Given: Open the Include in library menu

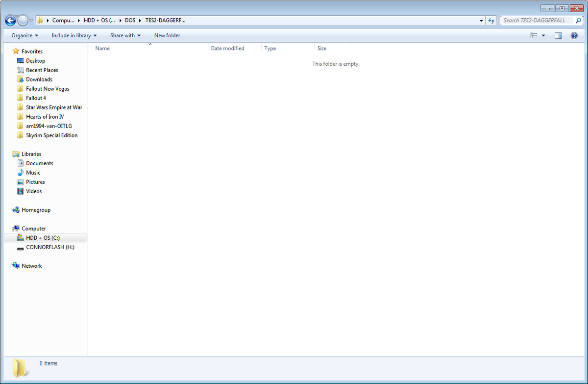Looking at the screenshot, I should coord(74,35).
